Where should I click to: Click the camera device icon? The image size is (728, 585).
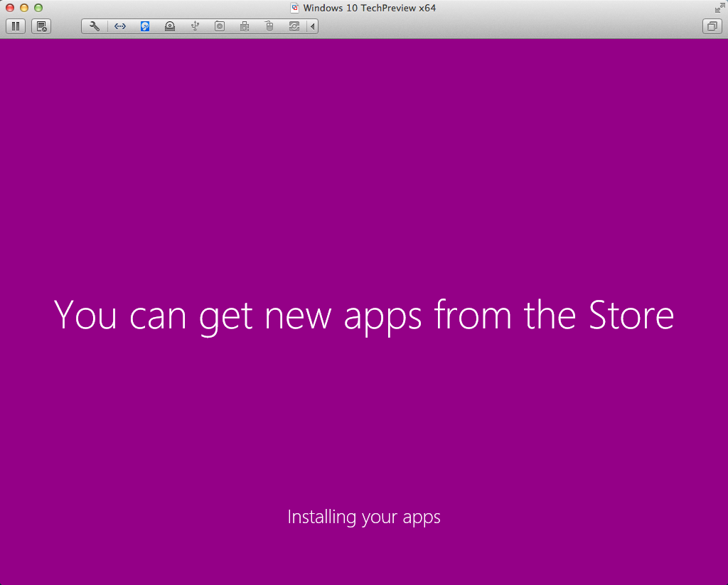(x=220, y=26)
